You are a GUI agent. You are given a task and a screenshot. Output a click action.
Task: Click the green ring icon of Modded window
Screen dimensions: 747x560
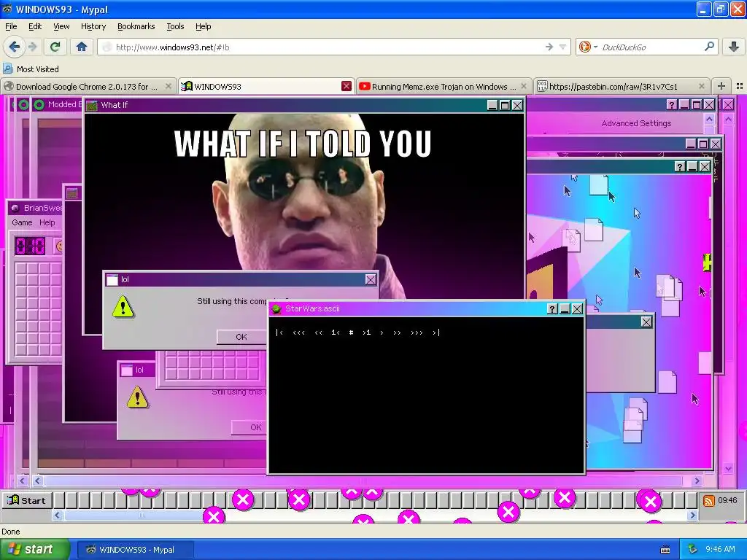click(39, 105)
